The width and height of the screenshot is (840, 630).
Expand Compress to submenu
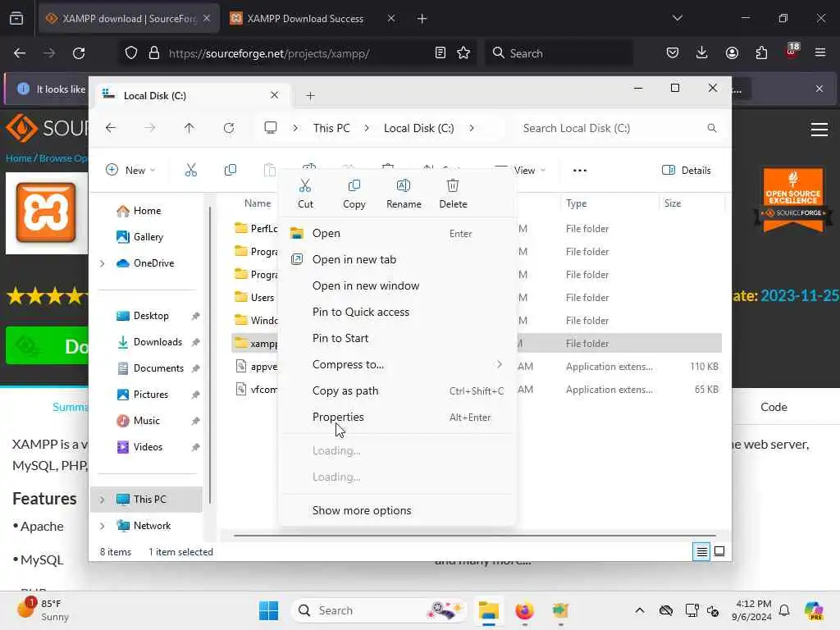[x=397, y=364]
